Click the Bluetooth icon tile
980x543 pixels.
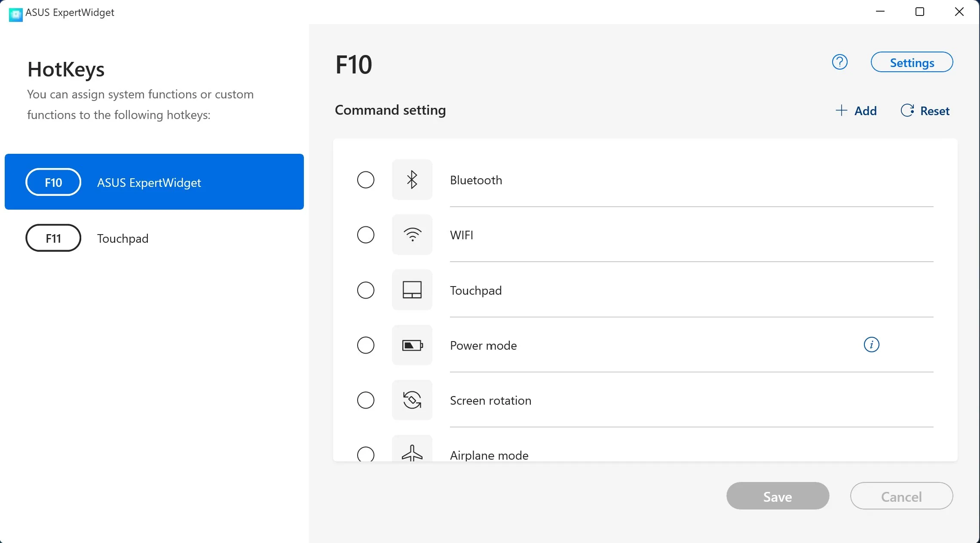412,180
